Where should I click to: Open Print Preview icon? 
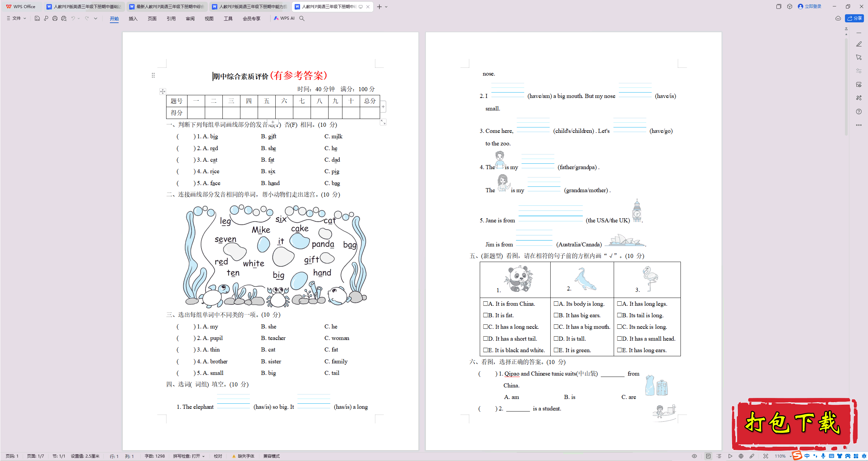pos(64,18)
